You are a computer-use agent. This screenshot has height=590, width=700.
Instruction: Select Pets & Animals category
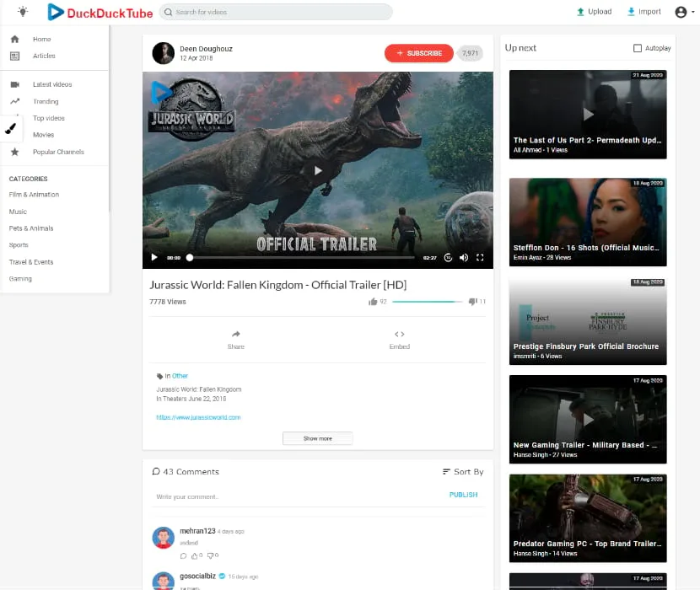click(x=31, y=228)
